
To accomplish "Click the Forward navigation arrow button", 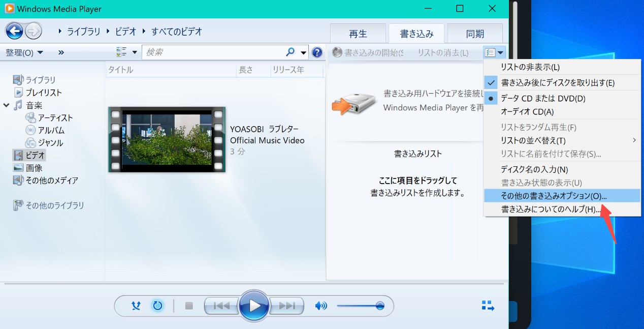I will pyautogui.click(x=34, y=31).
